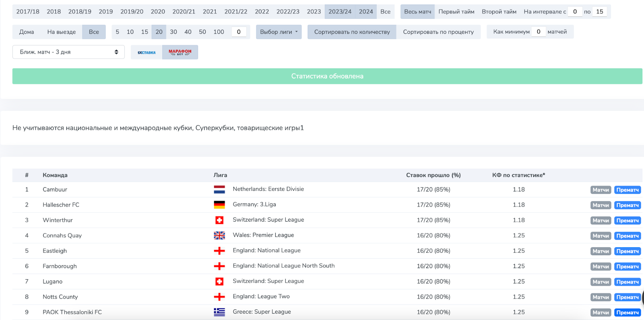Click the custom match count field
This screenshot has width=644, height=320.
(x=239, y=32)
